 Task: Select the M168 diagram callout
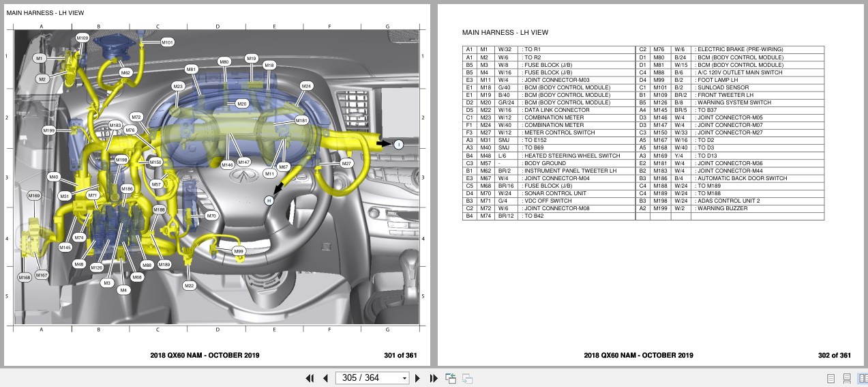[x=25, y=277]
